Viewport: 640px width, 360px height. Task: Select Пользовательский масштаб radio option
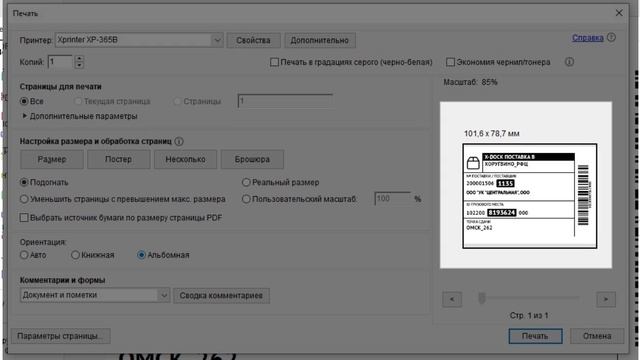[x=246, y=199]
